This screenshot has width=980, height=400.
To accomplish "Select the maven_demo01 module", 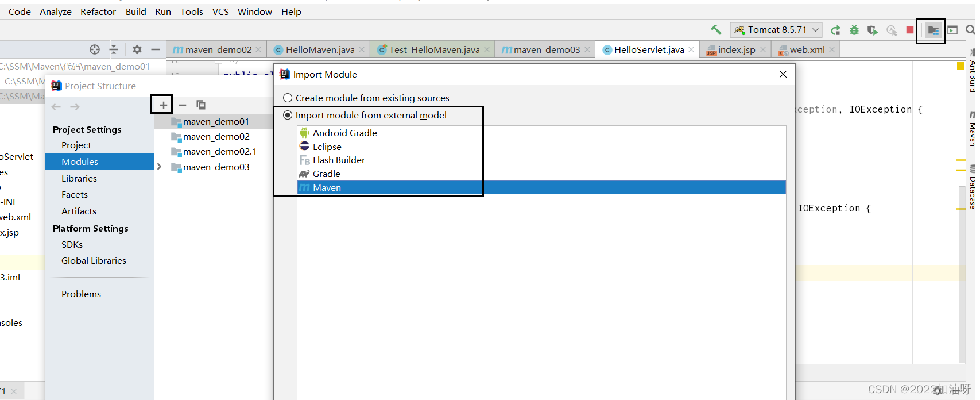I will tap(214, 121).
